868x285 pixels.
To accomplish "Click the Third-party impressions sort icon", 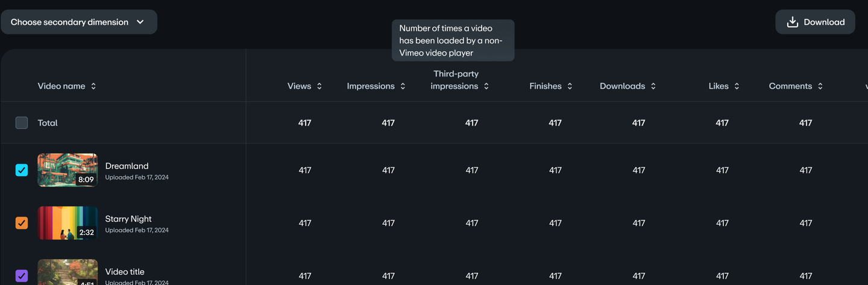I will click(x=486, y=86).
